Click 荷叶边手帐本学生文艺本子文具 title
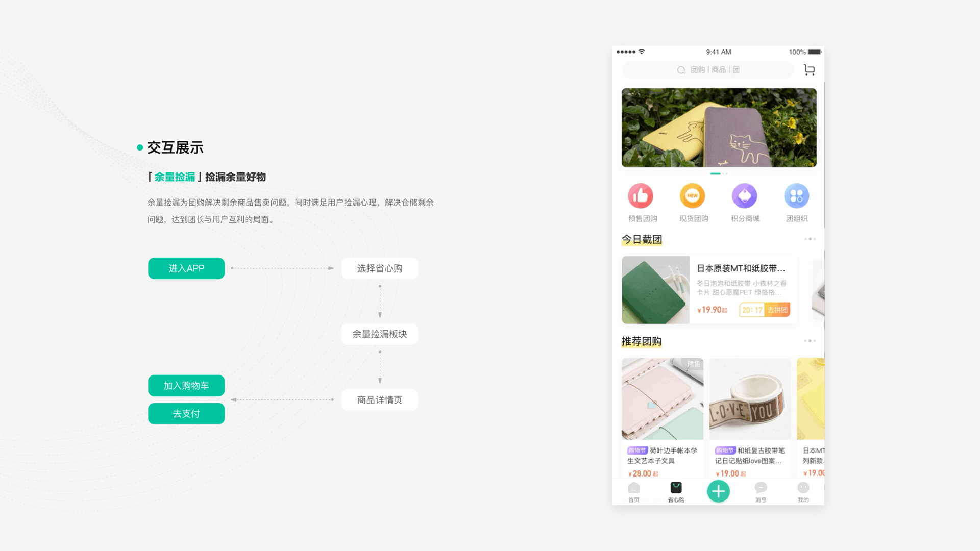 662,456
